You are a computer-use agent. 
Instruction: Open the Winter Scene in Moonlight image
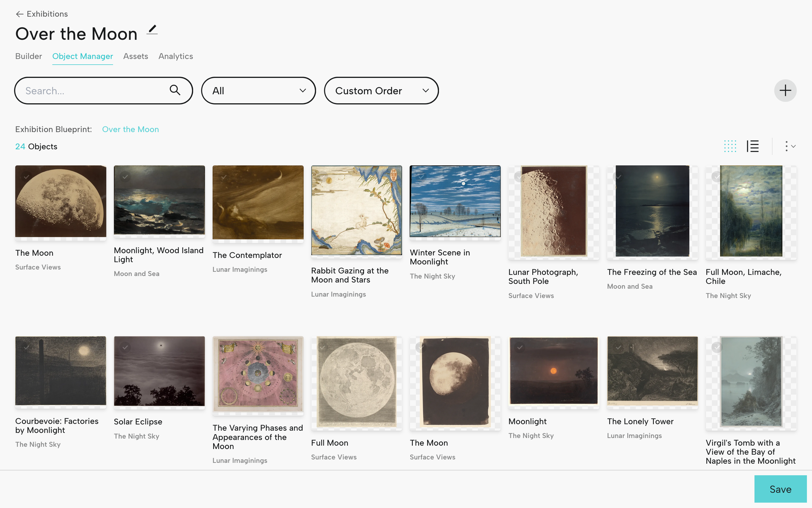pos(455,201)
